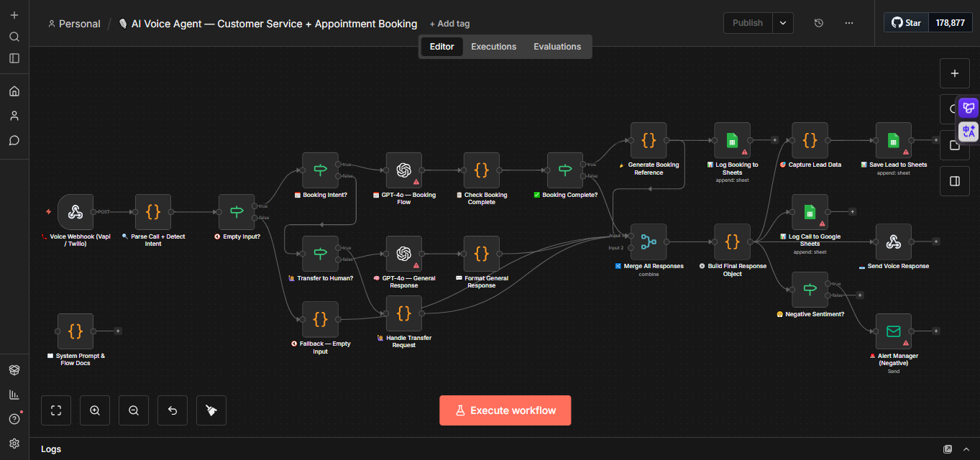Click the Publish button

click(748, 23)
